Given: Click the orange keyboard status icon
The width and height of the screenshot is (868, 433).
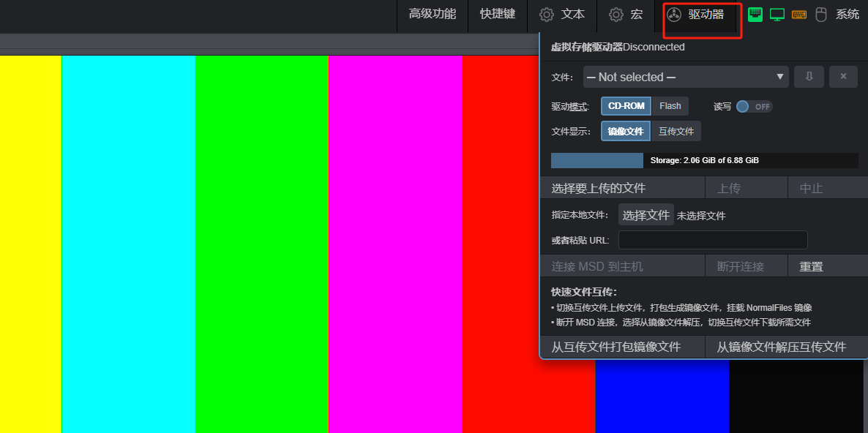Looking at the screenshot, I should (799, 15).
